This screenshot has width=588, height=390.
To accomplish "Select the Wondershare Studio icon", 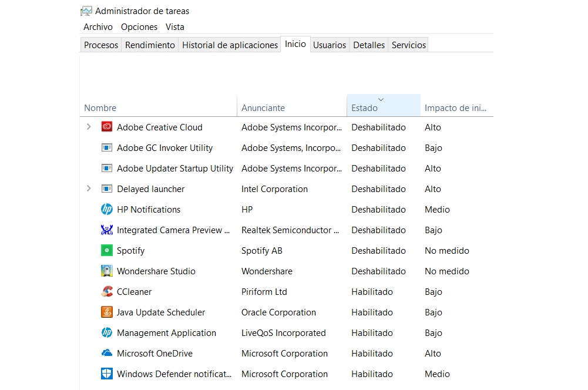I will click(x=106, y=271).
